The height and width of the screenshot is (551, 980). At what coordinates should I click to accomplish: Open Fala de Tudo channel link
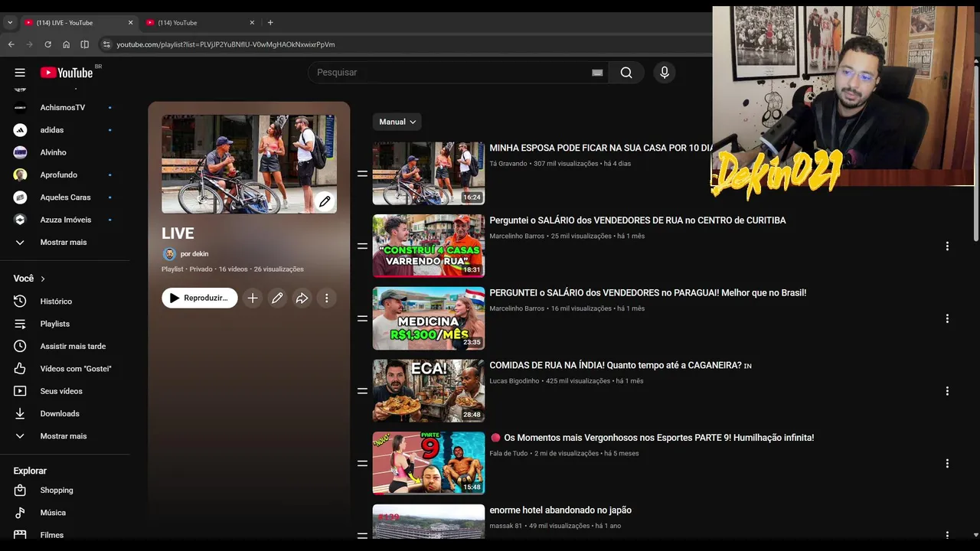click(509, 454)
